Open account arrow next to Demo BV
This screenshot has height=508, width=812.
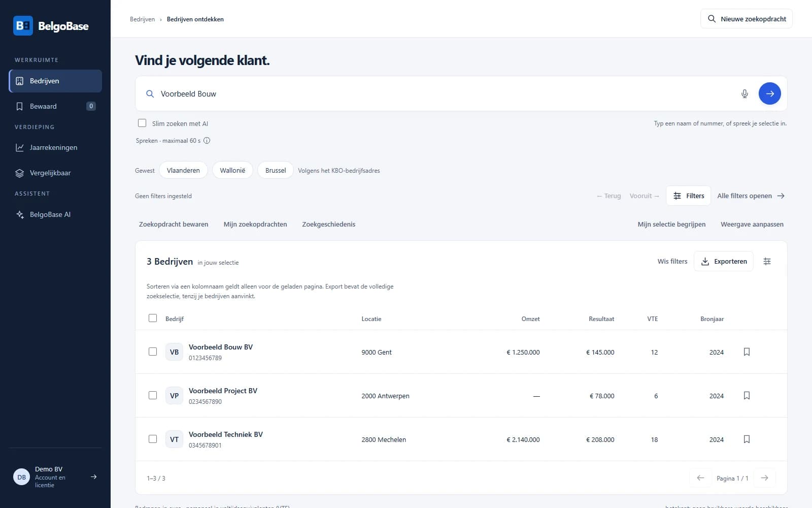[93, 477]
